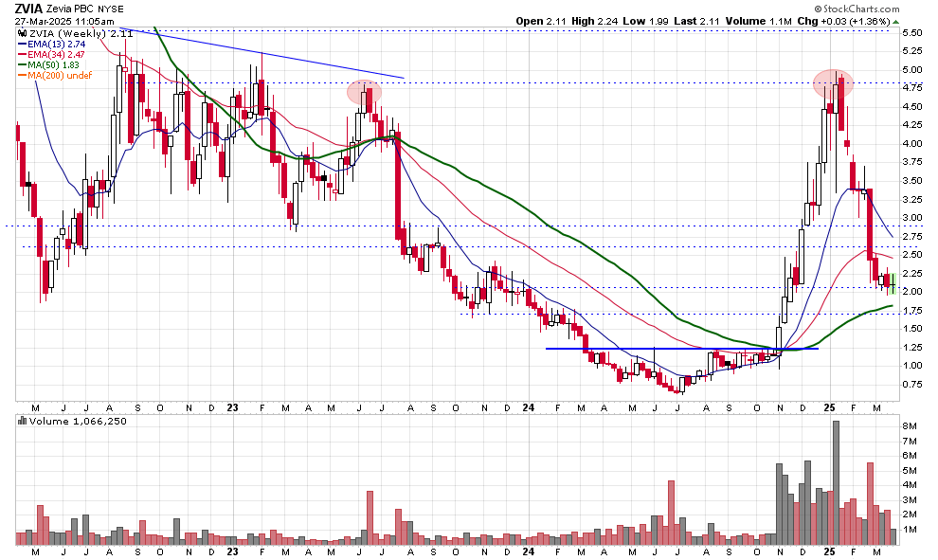Select the EMA(34) 2.47 legend entry
This screenshot has width=938, height=560.
coord(59,55)
